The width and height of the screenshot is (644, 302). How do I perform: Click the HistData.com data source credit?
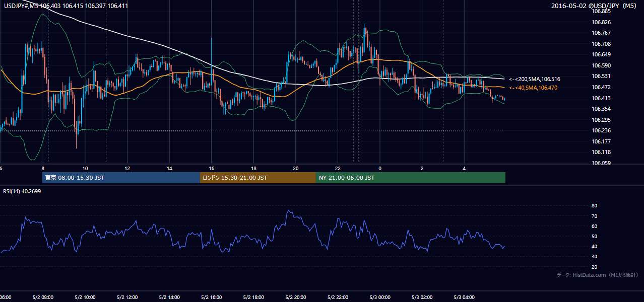598,275
